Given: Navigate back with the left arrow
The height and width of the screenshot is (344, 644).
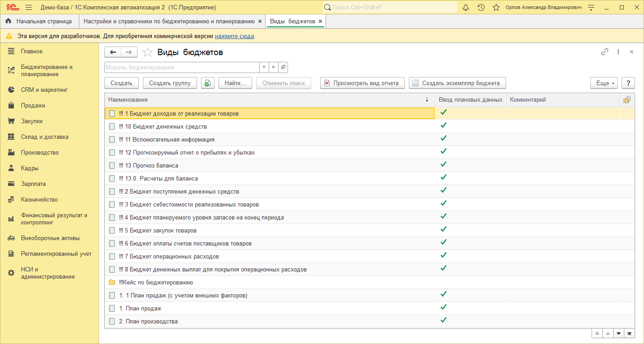Looking at the screenshot, I should coord(113,52).
